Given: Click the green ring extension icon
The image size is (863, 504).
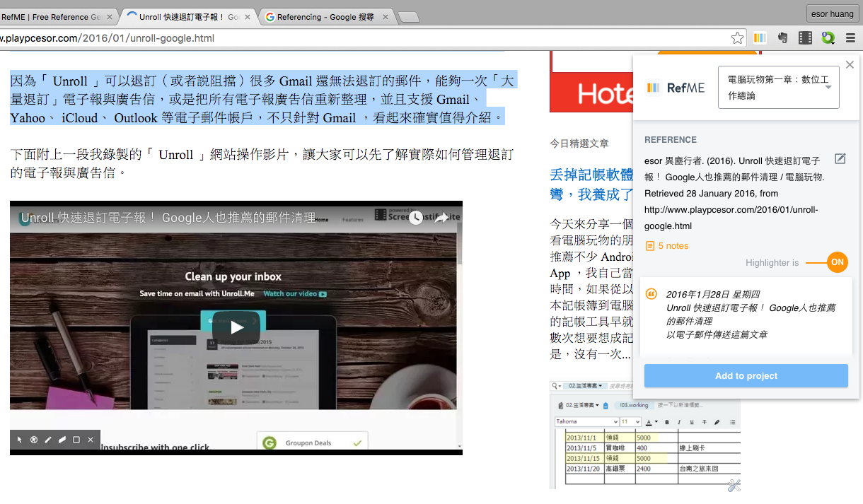Looking at the screenshot, I should tap(828, 38).
